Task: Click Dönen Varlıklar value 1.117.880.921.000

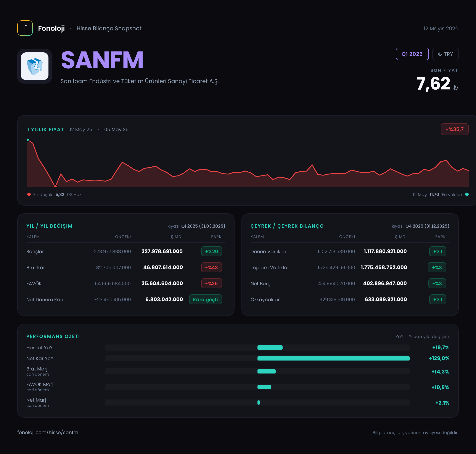Action: (385, 251)
